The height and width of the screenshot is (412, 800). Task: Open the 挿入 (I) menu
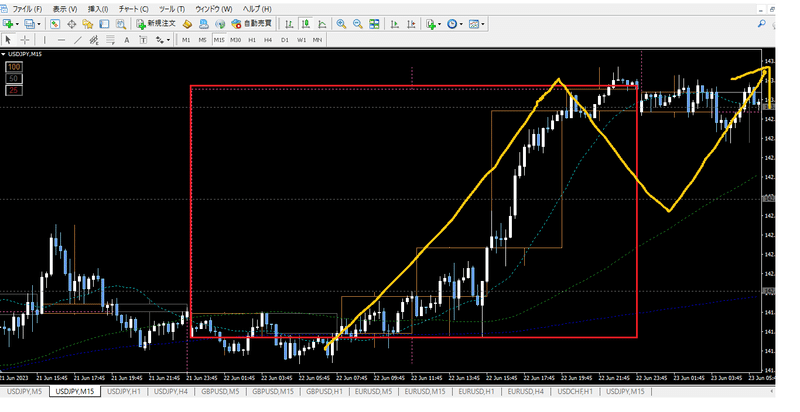[98, 9]
